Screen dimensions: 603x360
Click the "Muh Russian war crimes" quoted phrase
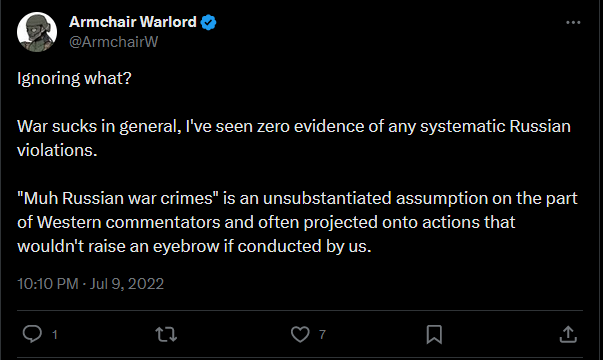tap(118, 198)
